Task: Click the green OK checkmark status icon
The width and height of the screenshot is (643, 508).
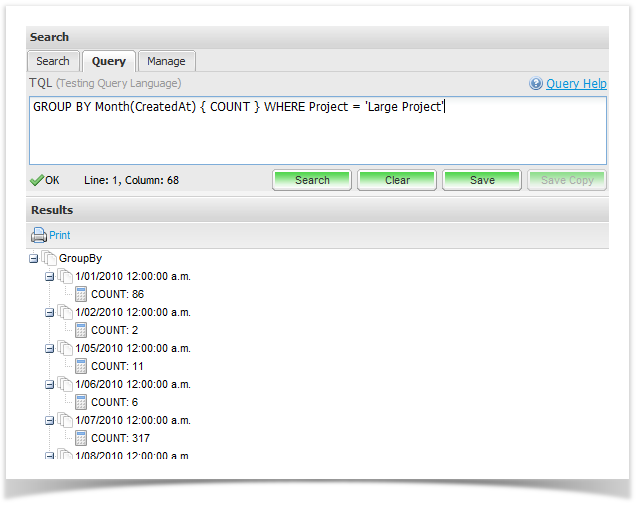Action: (37, 180)
